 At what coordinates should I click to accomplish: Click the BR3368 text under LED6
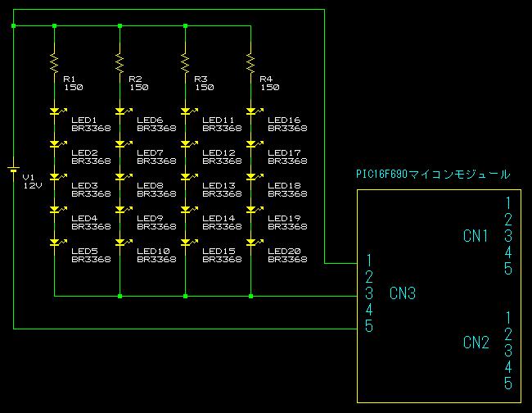157,129
